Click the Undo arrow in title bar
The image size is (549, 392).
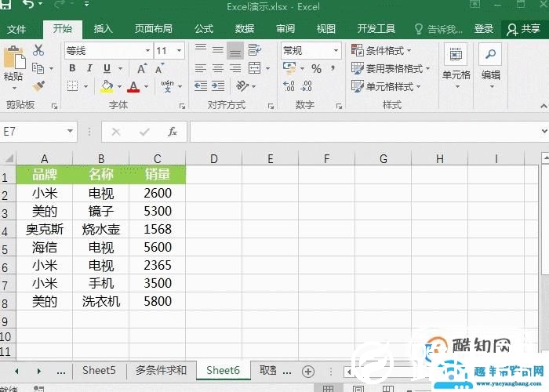click(x=29, y=4)
